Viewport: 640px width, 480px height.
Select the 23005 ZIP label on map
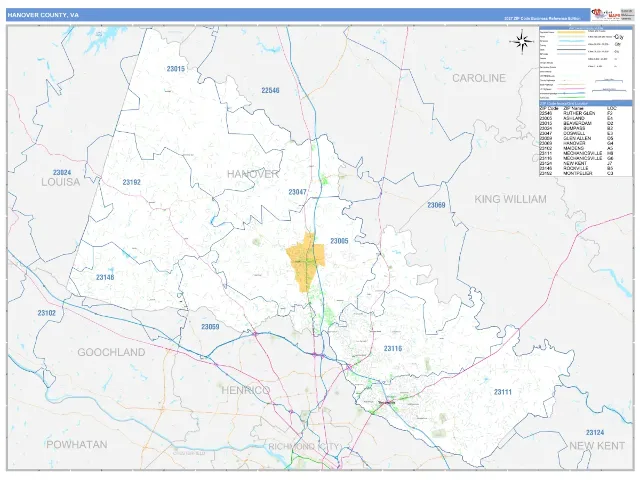pos(339,241)
